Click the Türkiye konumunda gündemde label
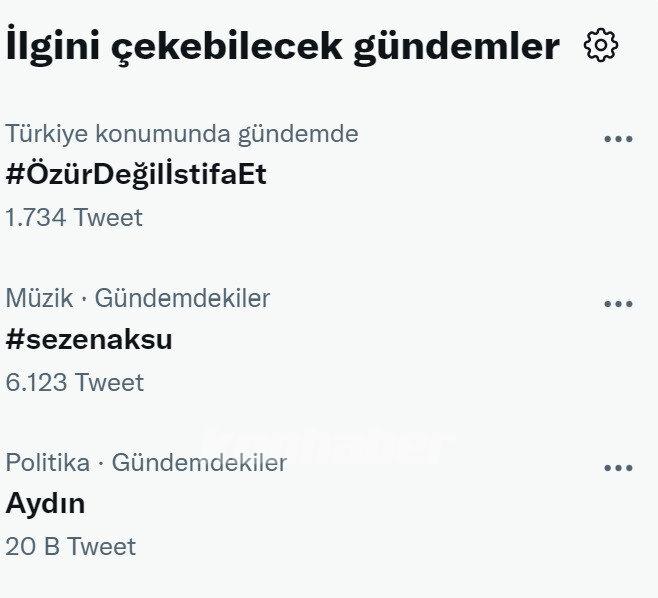Screen dimensions: 658x598 pyautogui.click(x=182, y=133)
